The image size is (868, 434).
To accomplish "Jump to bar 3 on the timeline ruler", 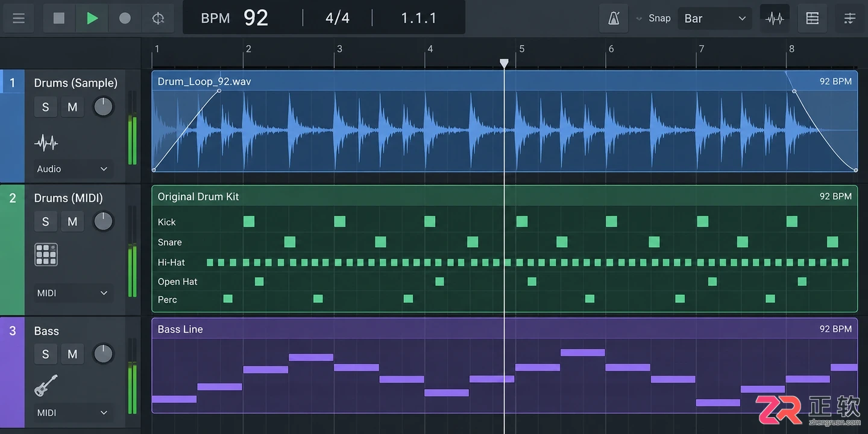I will pos(339,49).
